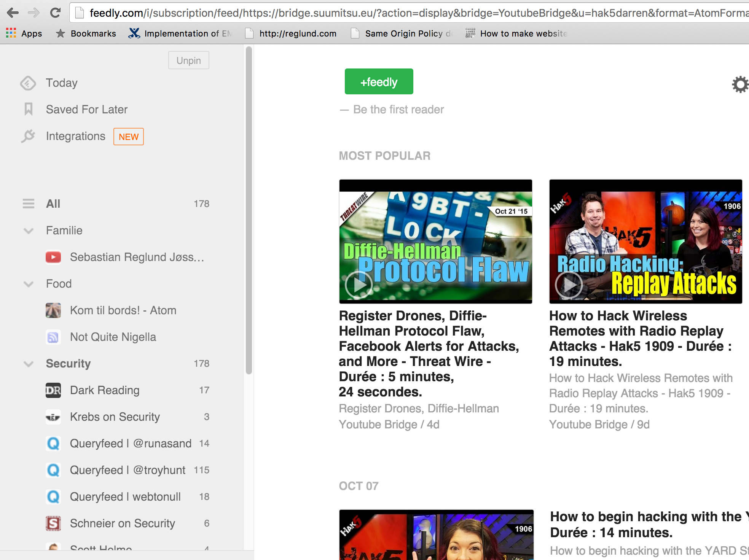Click the 'Youtube Bridge / 9d' source text

point(599,425)
